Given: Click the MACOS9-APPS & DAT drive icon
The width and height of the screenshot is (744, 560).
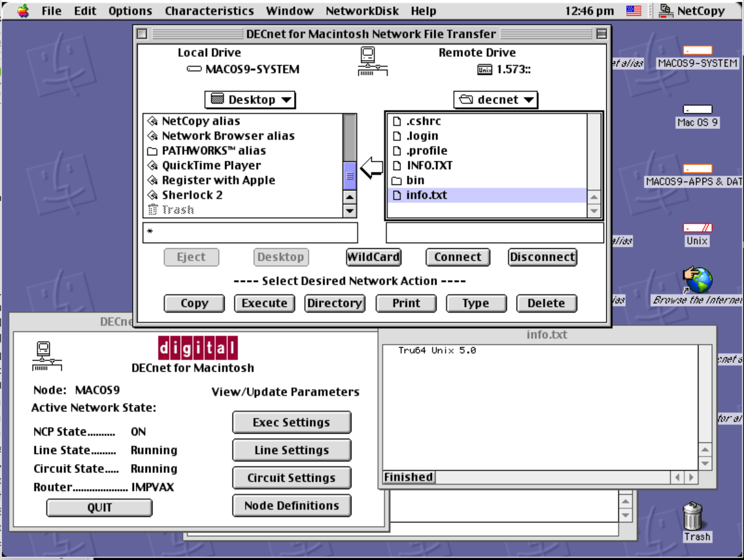Looking at the screenshot, I should [x=697, y=168].
